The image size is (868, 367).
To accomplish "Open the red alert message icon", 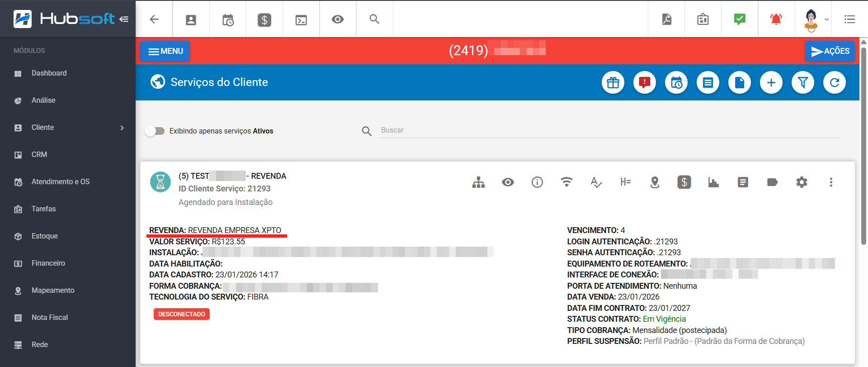I will (645, 82).
